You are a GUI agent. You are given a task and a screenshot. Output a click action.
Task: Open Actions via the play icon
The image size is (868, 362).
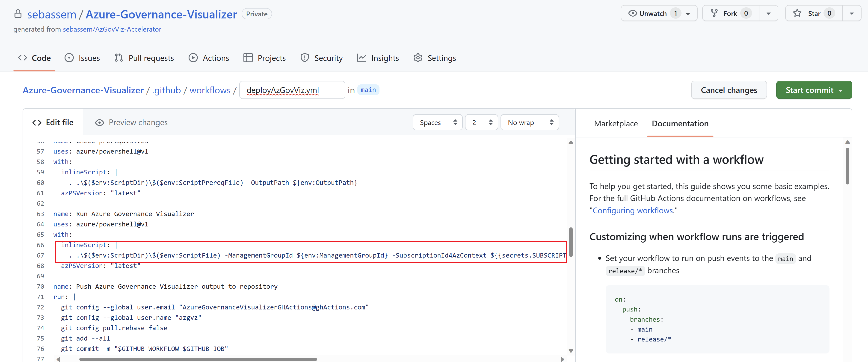tap(193, 58)
